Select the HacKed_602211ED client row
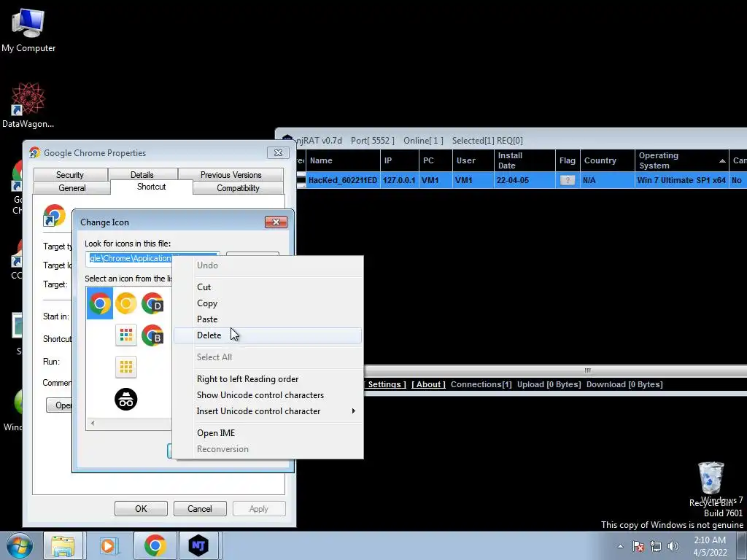 [x=522, y=181]
